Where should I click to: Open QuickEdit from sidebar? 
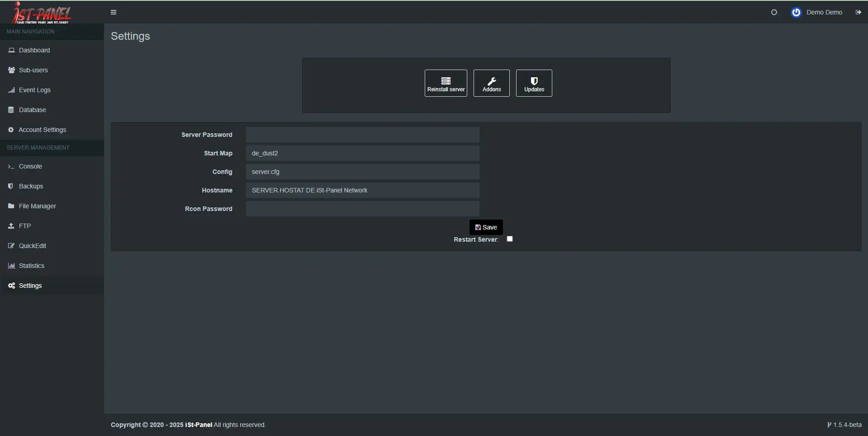pos(52,246)
